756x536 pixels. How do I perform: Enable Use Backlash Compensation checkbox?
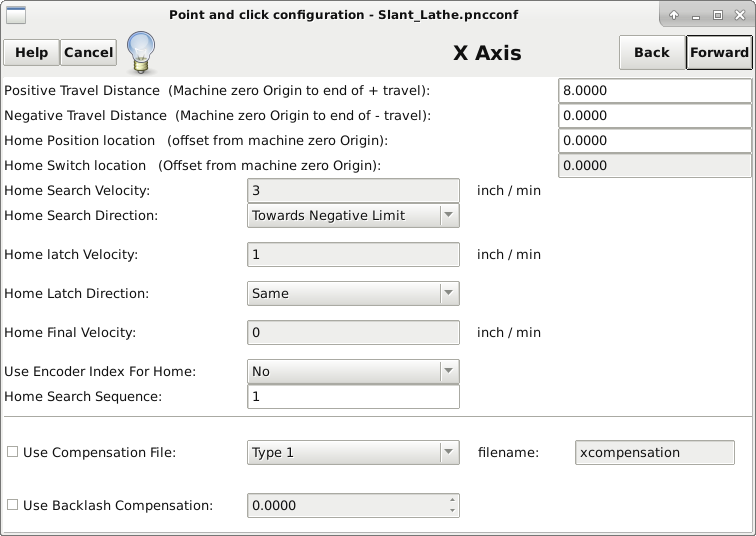[x=13, y=505]
